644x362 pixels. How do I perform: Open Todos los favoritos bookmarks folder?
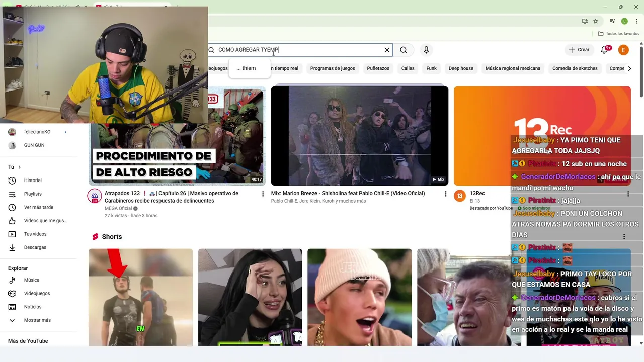tap(618, 34)
